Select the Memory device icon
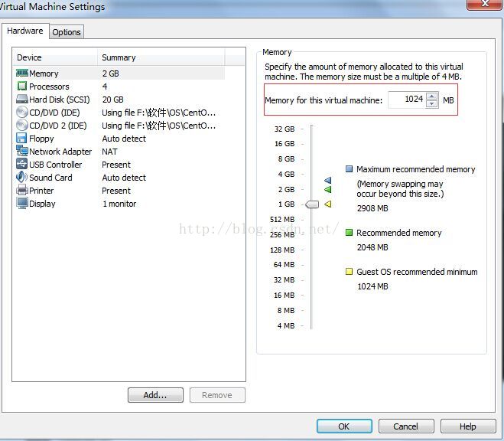The image size is (504, 441). (22, 73)
